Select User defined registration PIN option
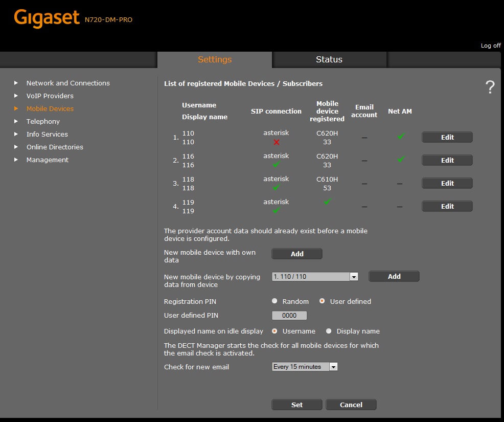The height and width of the screenshot is (422, 504). click(x=322, y=301)
